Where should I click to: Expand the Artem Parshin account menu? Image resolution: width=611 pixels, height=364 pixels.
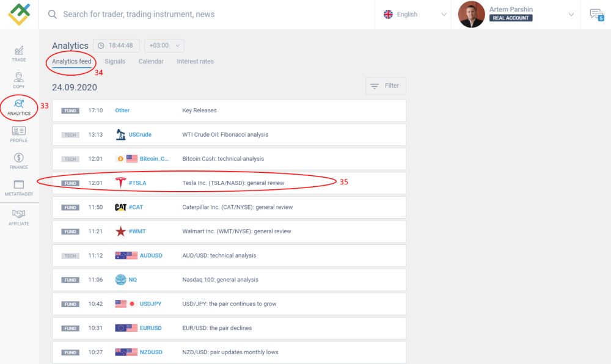(x=571, y=15)
